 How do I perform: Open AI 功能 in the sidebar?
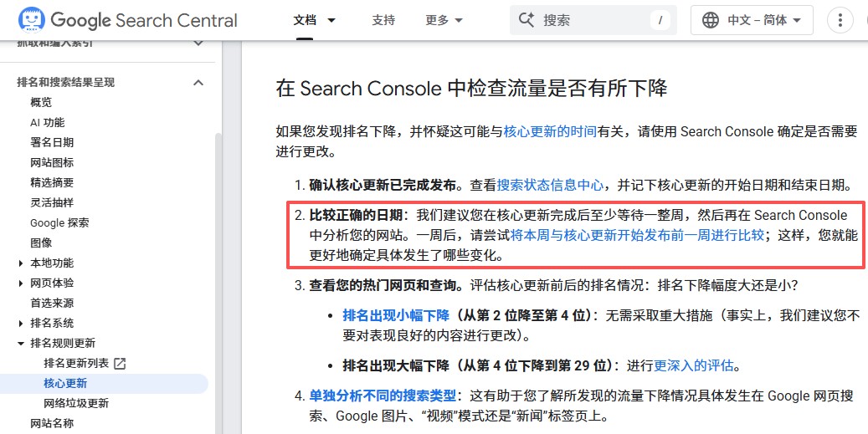[x=47, y=122]
